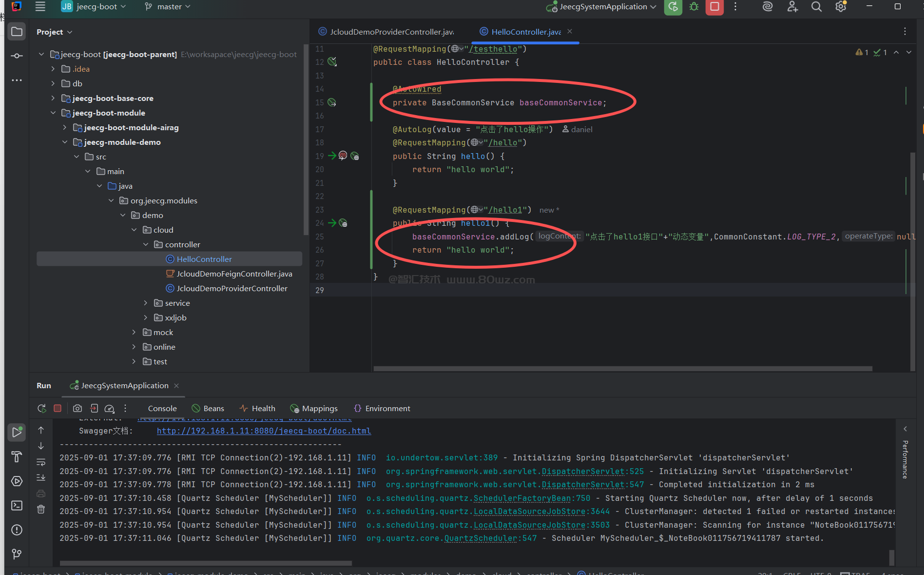Clear console output trash icon

pos(41,509)
